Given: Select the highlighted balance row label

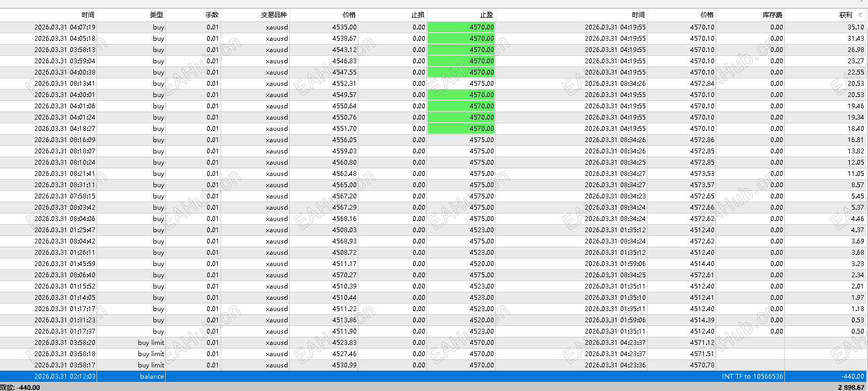Looking at the screenshot, I should click(x=152, y=377).
